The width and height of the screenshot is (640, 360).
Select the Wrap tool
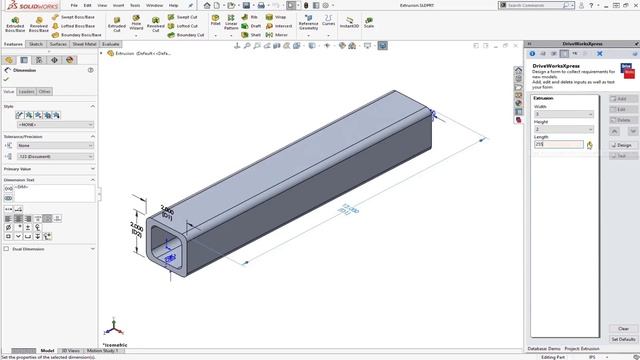tap(276, 17)
